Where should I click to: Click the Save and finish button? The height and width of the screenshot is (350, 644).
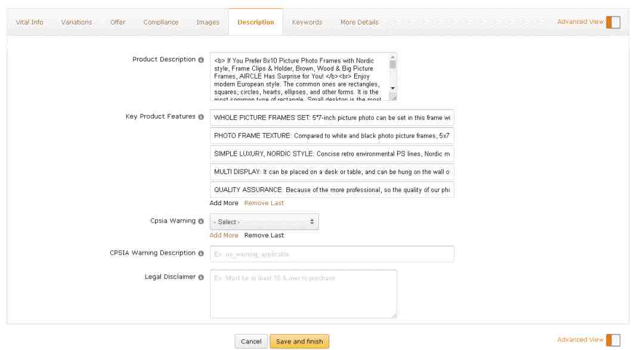pos(299,342)
